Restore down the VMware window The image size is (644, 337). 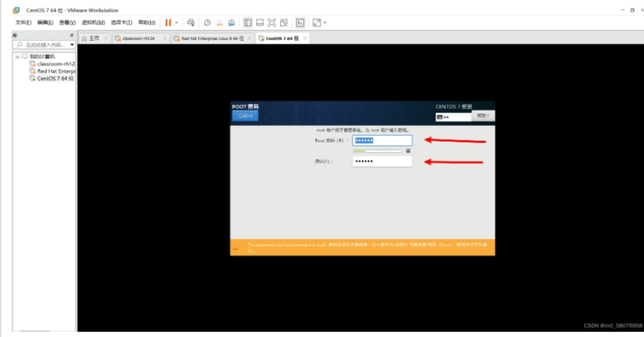[x=632, y=10]
